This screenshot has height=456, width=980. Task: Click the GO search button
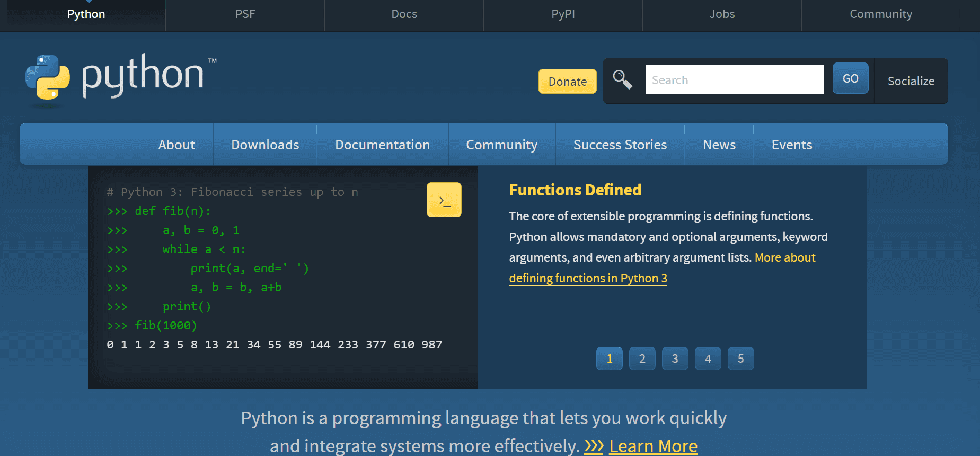tap(850, 78)
